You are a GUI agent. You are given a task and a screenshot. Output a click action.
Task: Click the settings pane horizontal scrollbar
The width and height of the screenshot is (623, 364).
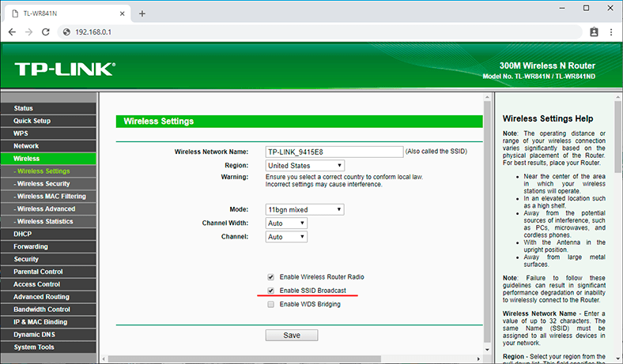coord(244,358)
